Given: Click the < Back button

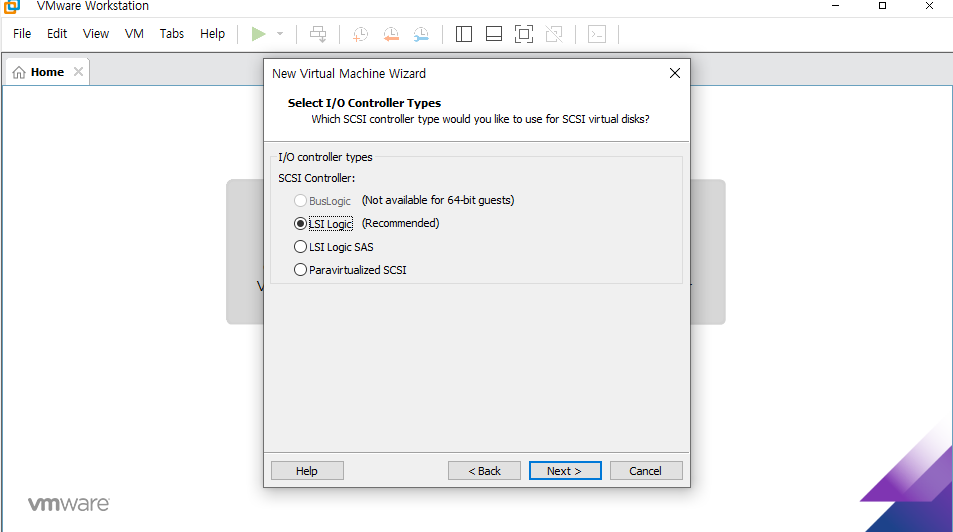Looking at the screenshot, I should [x=484, y=471].
